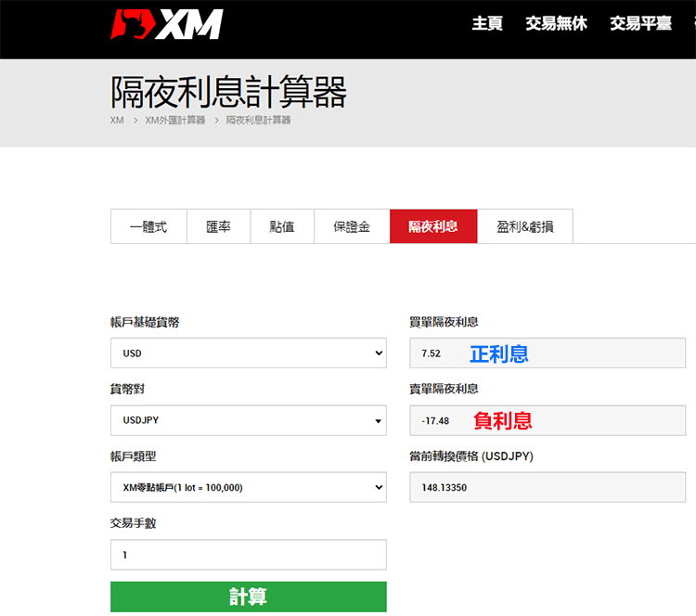Open 貨幣對 dropdown showing USDJPY
This screenshot has height=616, width=696.
click(x=249, y=420)
